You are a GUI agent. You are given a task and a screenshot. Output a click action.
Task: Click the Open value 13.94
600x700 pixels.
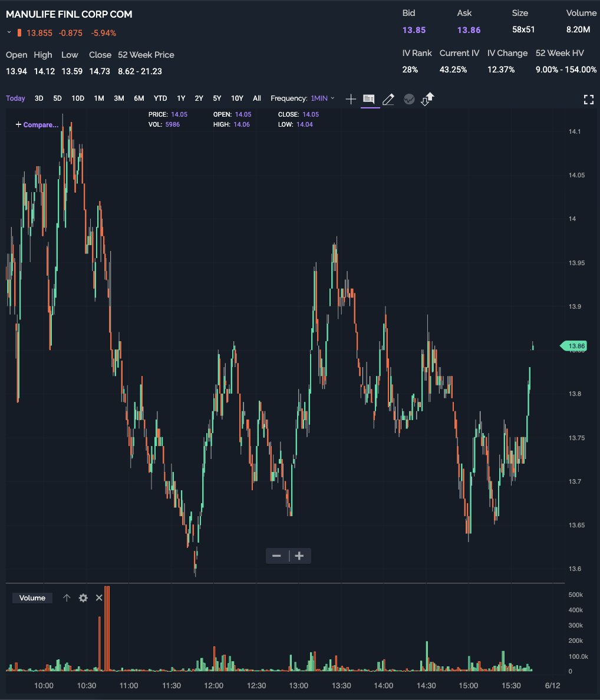[17, 71]
